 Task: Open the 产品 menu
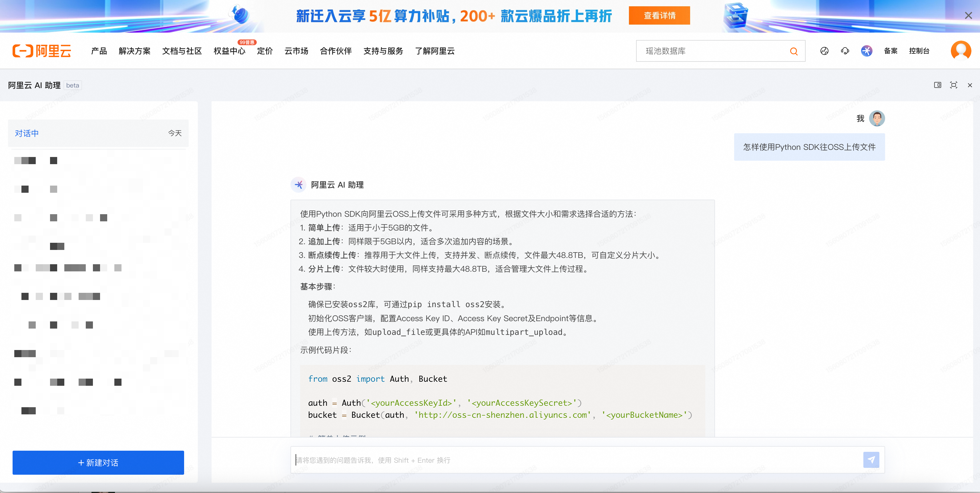coord(99,51)
